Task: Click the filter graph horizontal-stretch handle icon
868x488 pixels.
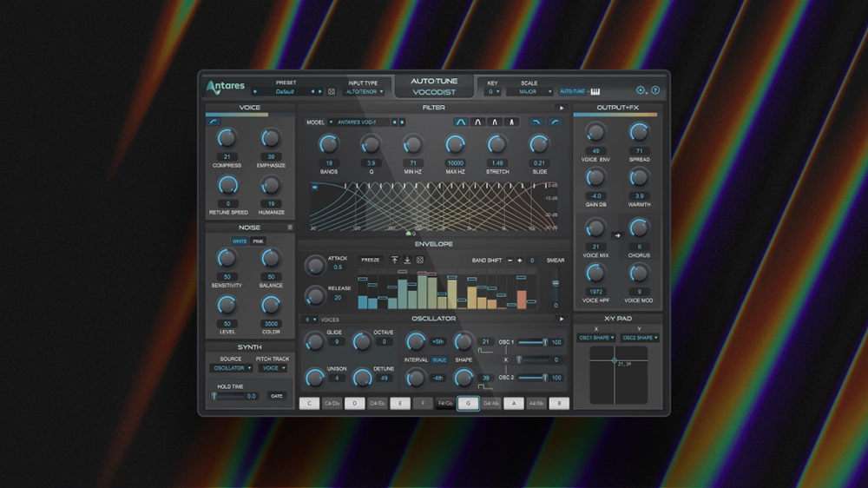Action: (314, 188)
